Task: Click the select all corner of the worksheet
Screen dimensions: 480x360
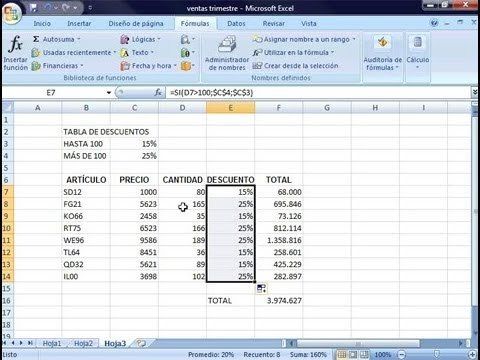Action: [7, 108]
